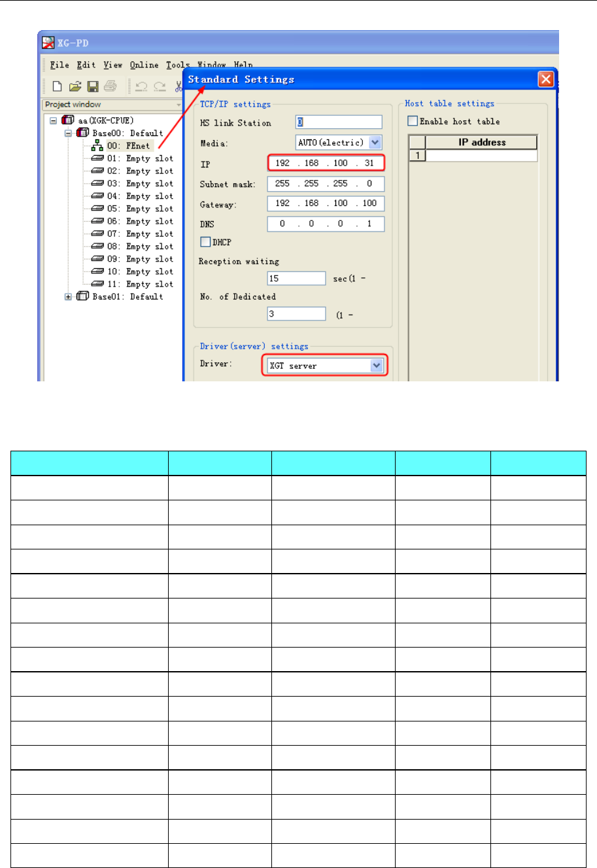Select 03: Empty slot
597x868 pixels.
tap(141, 184)
